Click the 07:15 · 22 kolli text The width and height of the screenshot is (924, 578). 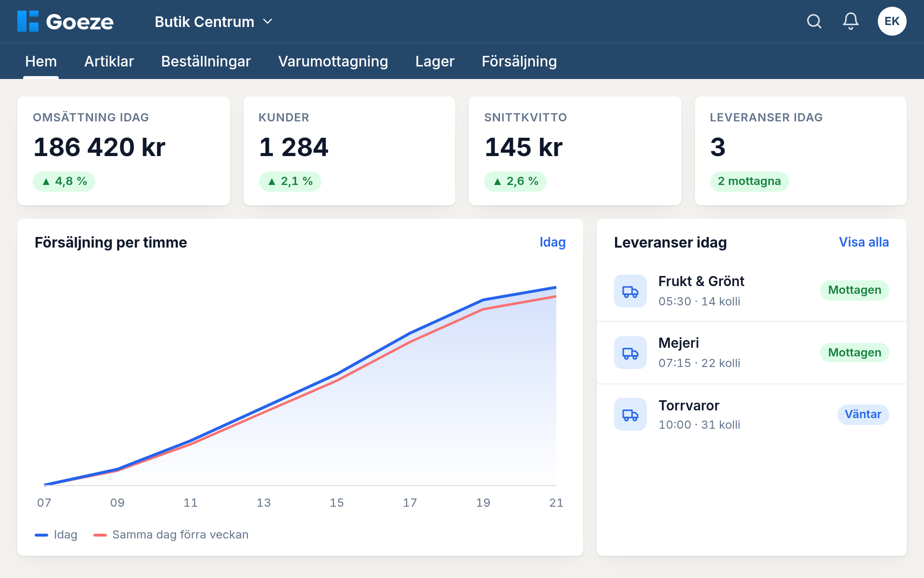click(699, 363)
